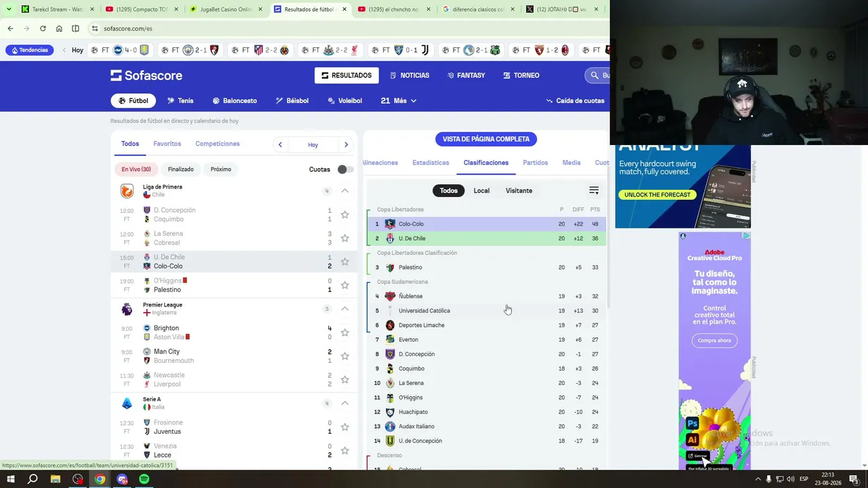Open the Brighton 4-0 trending match chip
Image resolution: width=868 pixels, height=488 pixels.
pos(119,50)
